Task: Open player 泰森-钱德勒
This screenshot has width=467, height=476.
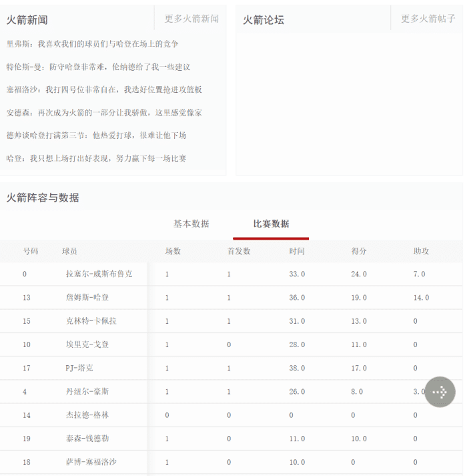Action: click(x=87, y=439)
